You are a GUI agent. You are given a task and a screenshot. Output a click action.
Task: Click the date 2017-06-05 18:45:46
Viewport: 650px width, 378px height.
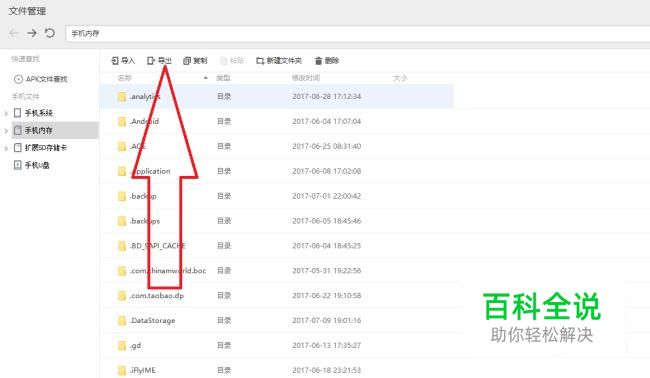[327, 220]
